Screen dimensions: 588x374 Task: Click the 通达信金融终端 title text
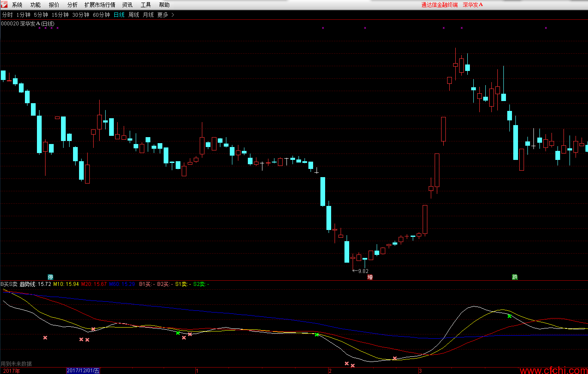pos(439,5)
